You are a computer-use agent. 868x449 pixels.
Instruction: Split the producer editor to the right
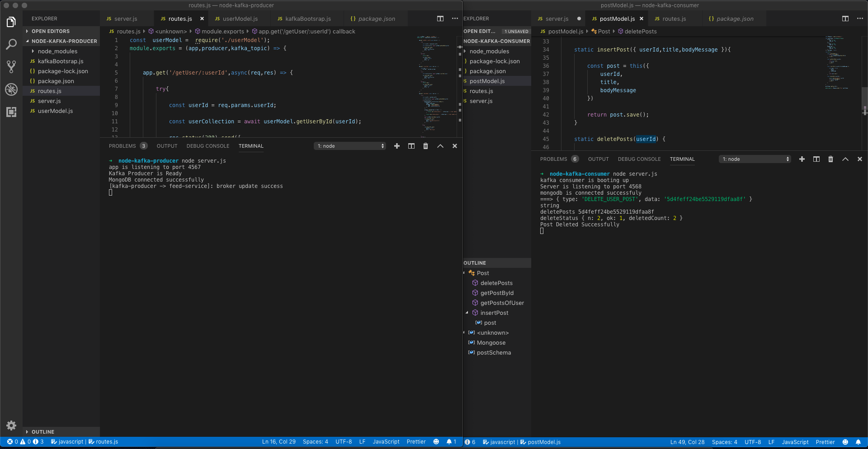coord(440,19)
